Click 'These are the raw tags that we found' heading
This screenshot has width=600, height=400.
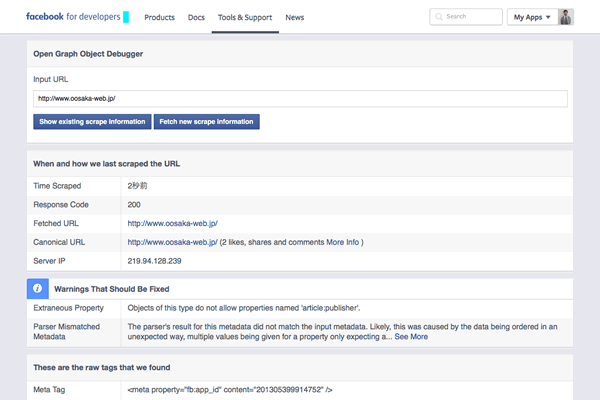[x=102, y=367]
